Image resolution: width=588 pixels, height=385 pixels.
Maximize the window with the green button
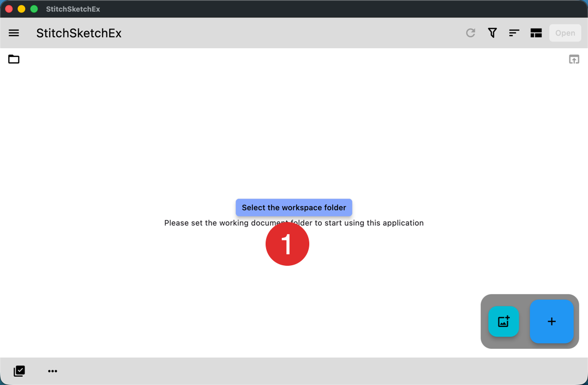click(x=34, y=9)
